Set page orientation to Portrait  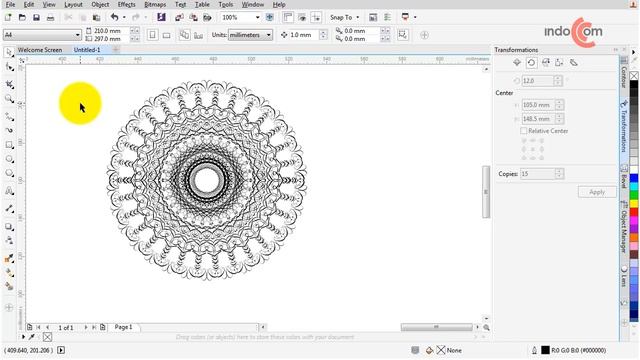point(152,35)
